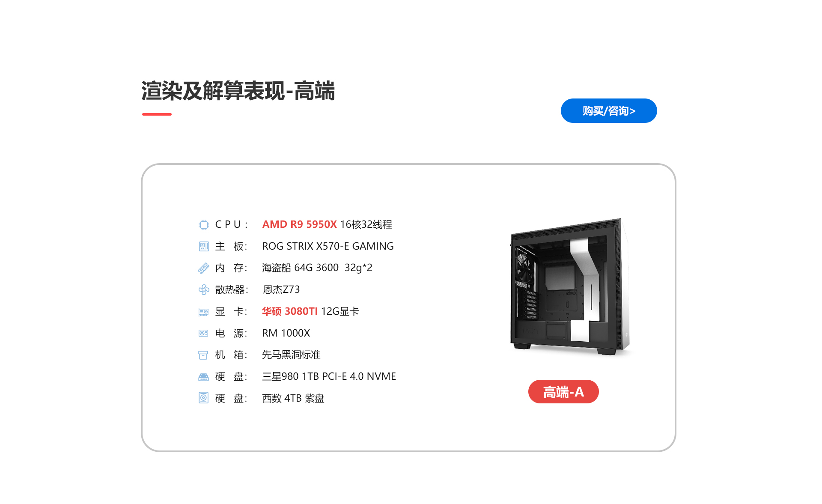Screen dimensions: 822x504
Task: Click the AMD R9 5950X red text
Action: click(299, 224)
